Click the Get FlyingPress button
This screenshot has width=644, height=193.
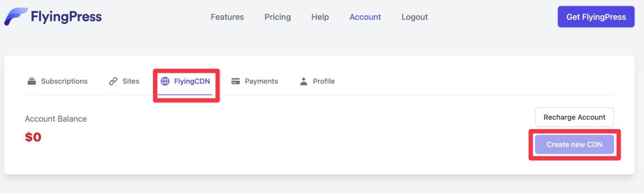596,17
